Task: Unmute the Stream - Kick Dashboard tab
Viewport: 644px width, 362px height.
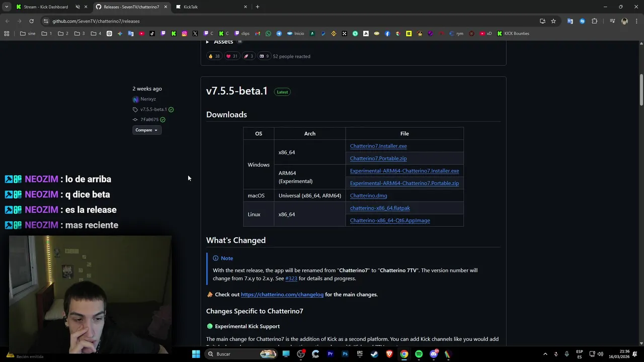Action: pyautogui.click(x=78, y=7)
